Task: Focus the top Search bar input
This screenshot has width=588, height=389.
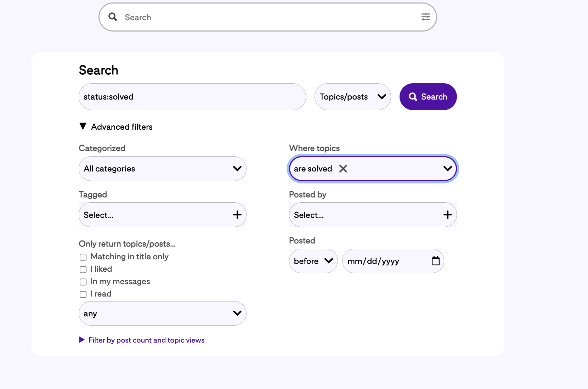Action: (266, 17)
